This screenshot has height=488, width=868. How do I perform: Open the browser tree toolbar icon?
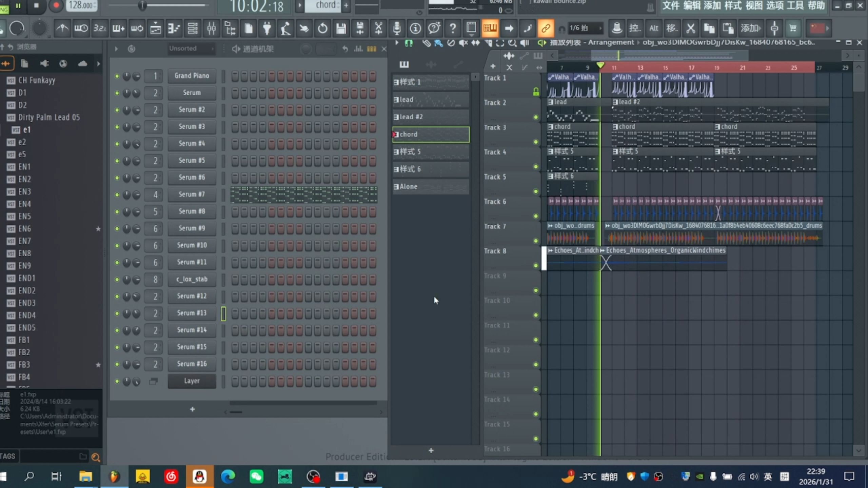click(x=230, y=28)
